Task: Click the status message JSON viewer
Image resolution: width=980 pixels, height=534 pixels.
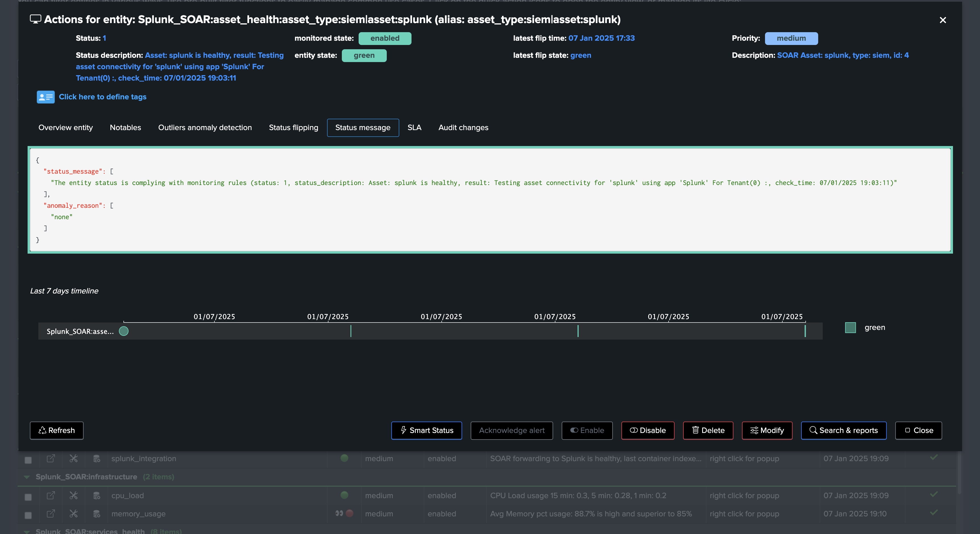Action: pyautogui.click(x=490, y=200)
